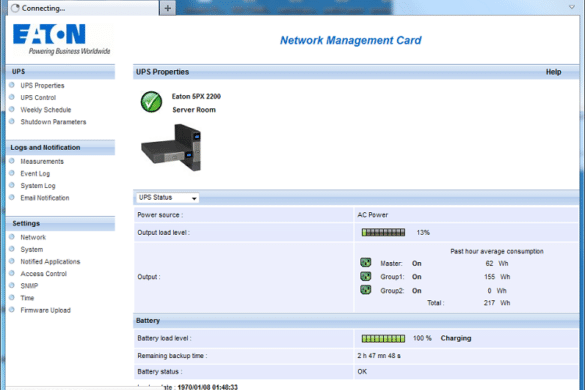This screenshot has width=585, height=390.
Task: Select the Connecting... browser tab
Action: pos(83,8)
